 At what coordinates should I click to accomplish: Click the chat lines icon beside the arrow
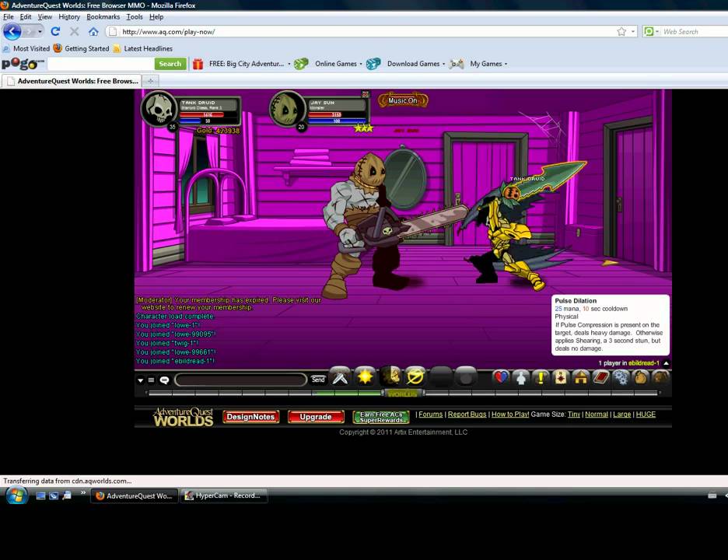[151, 380]
